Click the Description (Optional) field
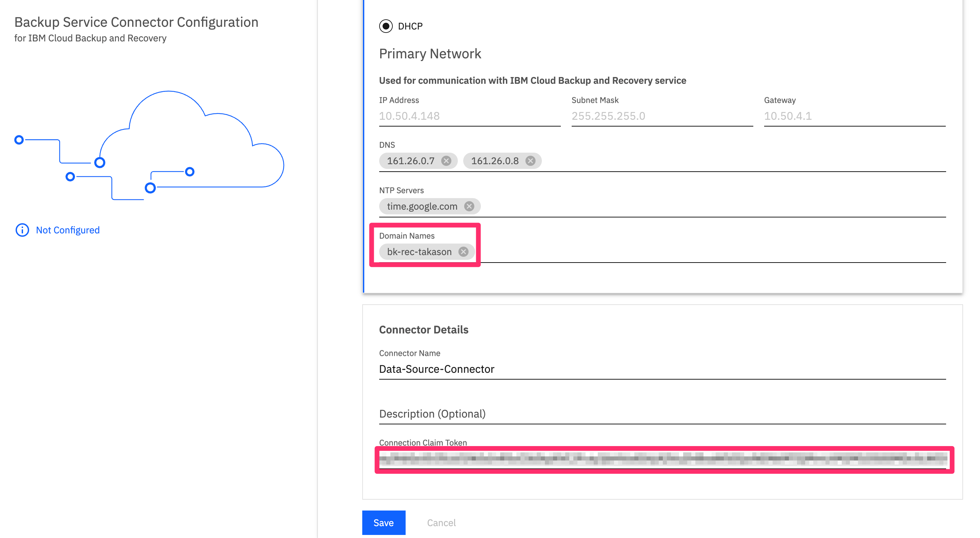980x538 pixels. coord(662,414)
